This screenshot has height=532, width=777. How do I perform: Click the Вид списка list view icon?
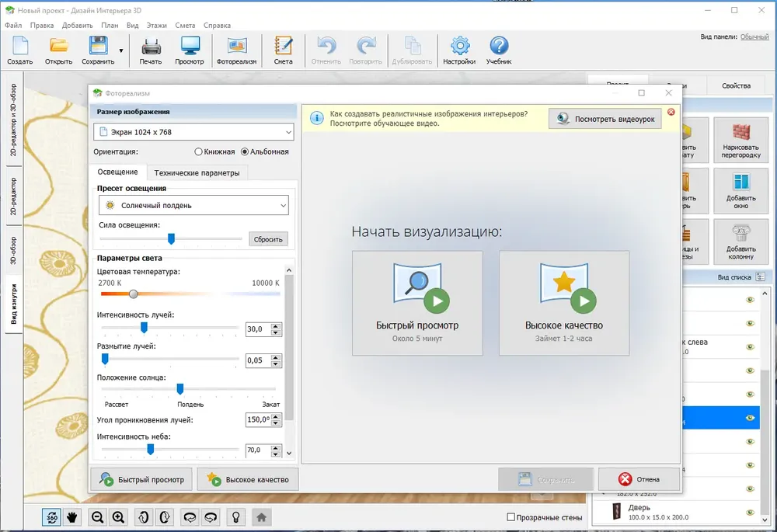coord(760,277)
